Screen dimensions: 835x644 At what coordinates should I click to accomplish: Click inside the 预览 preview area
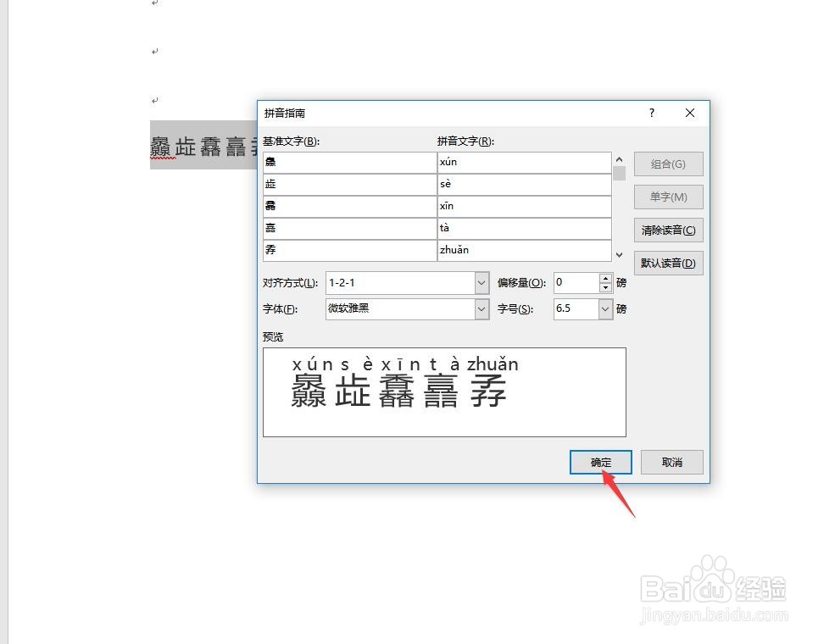tap(444, 391)
